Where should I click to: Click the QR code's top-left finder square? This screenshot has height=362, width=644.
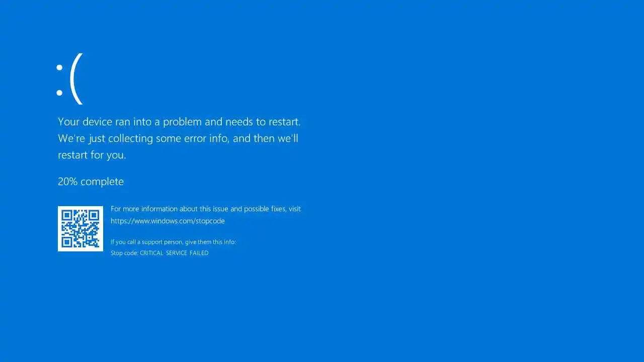click(67, 215)
